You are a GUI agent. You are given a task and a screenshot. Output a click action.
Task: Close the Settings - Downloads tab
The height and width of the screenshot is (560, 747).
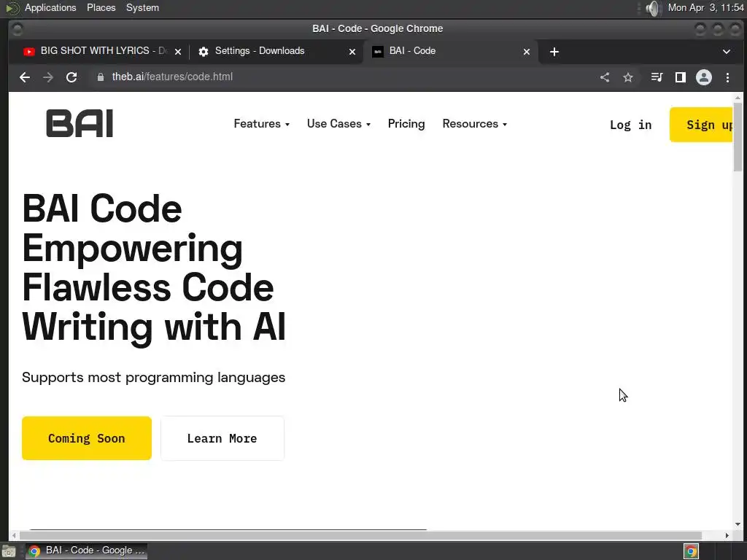[352, 52]
